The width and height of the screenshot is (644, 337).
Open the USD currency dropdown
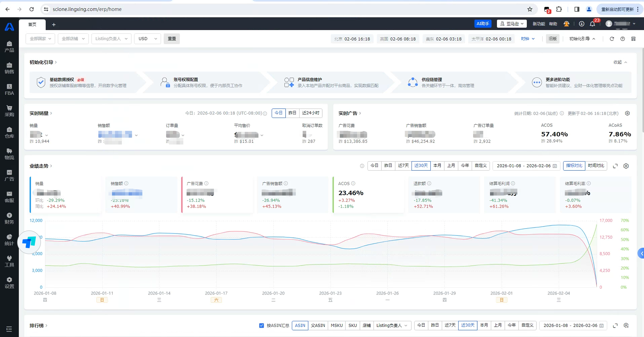coord(147,39)
